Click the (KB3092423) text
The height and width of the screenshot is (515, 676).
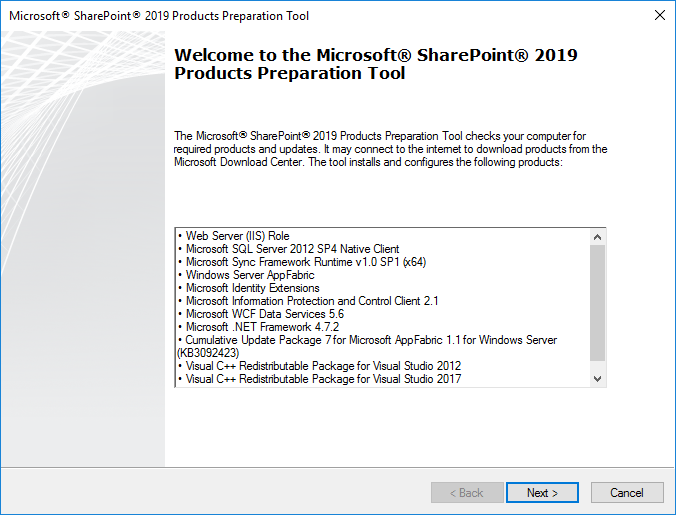(208, 353)
